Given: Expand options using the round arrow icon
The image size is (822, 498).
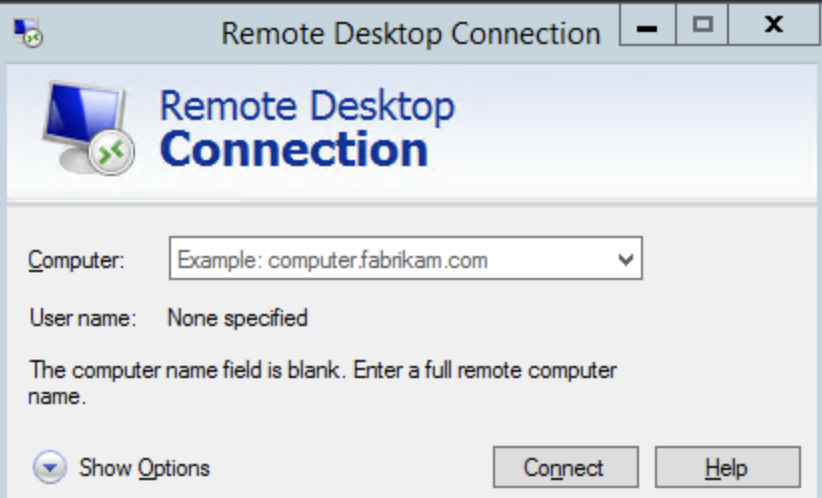Looking at the screenshot, I should pyautogui.click(x=50, y=467).
